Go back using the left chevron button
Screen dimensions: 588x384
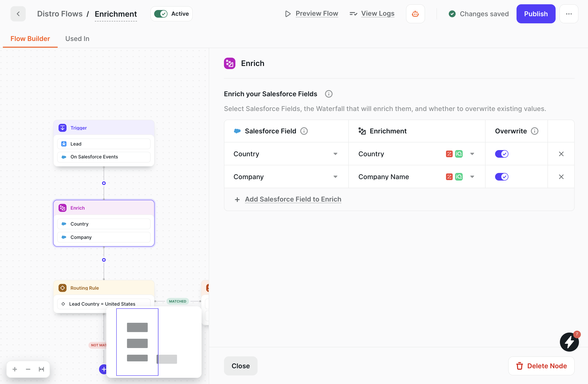18,14
